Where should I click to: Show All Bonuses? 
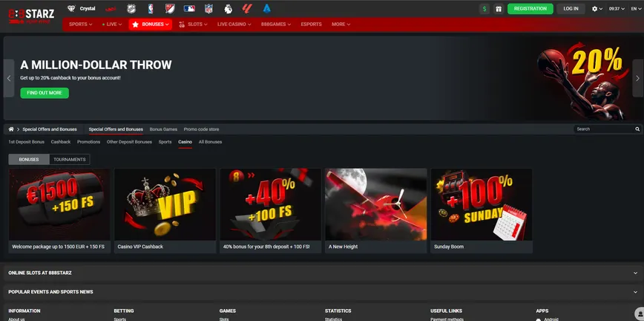pos(210,142)
